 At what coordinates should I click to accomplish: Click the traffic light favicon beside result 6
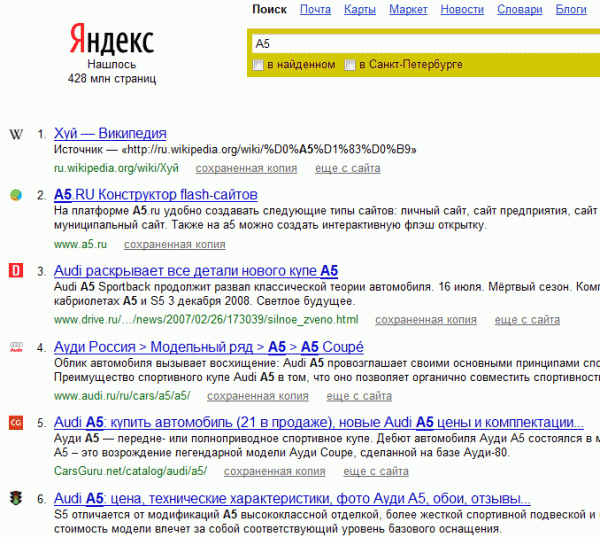tap(16, 498)
